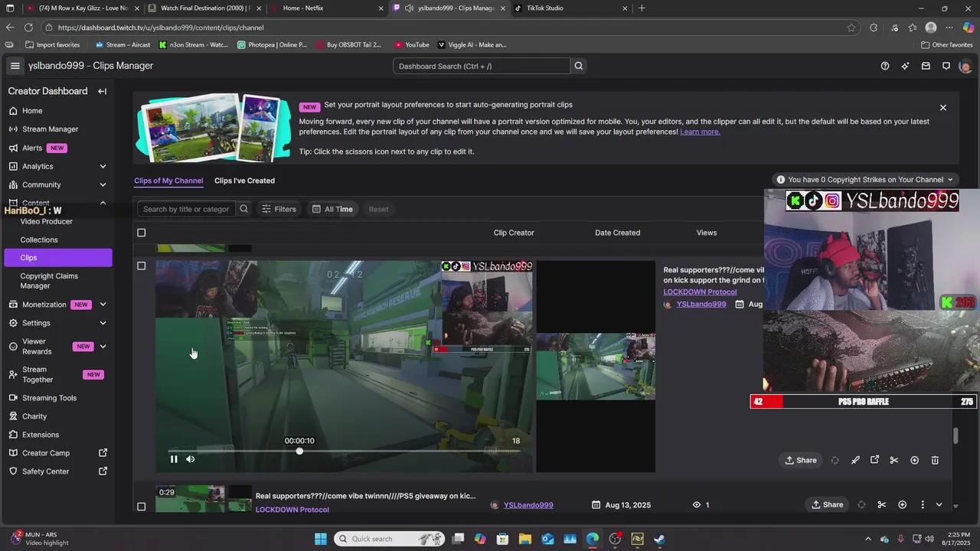Pause the playing clip preview

[x=174, y=459]
